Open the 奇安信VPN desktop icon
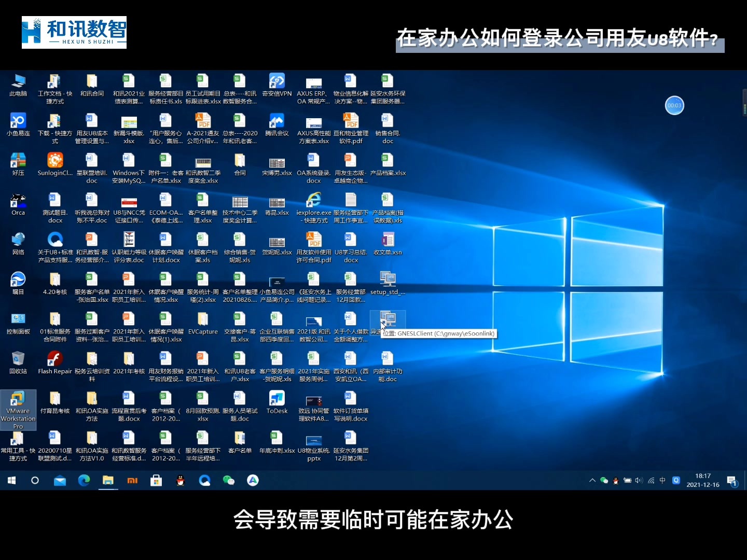The height and width of the screenshot is (560, 747). pyautogui.click(x=276, y=86)
